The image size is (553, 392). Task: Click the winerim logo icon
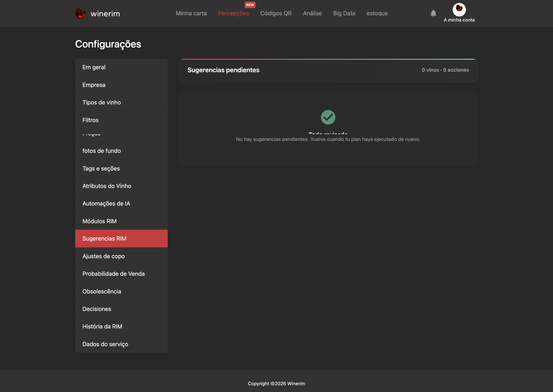click(x=80, y=14)
